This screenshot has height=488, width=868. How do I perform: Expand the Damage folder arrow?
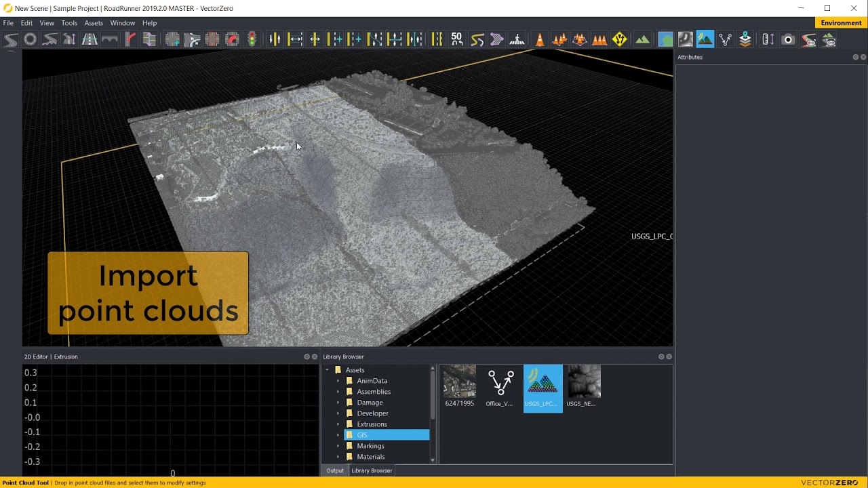(338, 403)
